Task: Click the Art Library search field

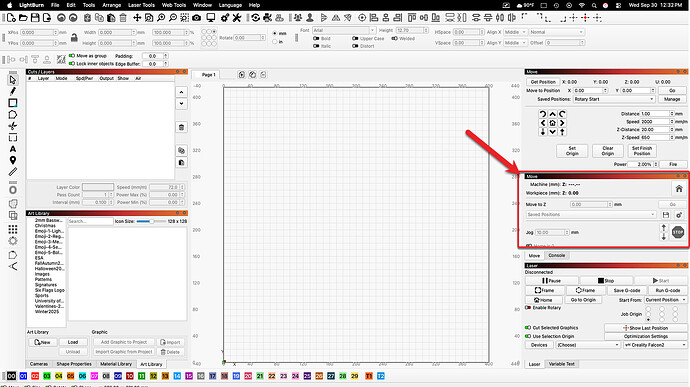Action: click(90, 221)
